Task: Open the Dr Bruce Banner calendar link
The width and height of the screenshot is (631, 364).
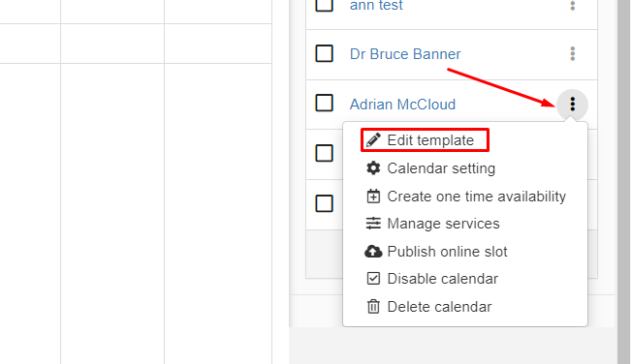Action: point(405,54)
